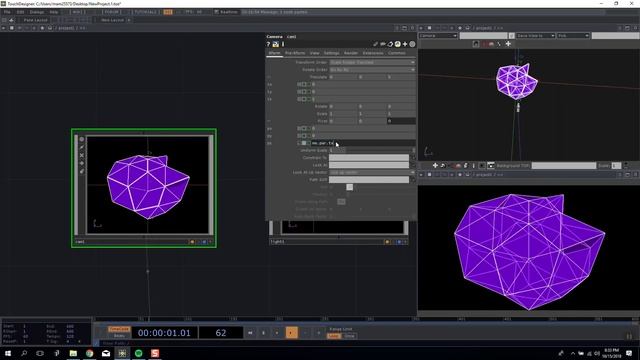Open Camera dropdown in top-right viewer

point(438,36)
